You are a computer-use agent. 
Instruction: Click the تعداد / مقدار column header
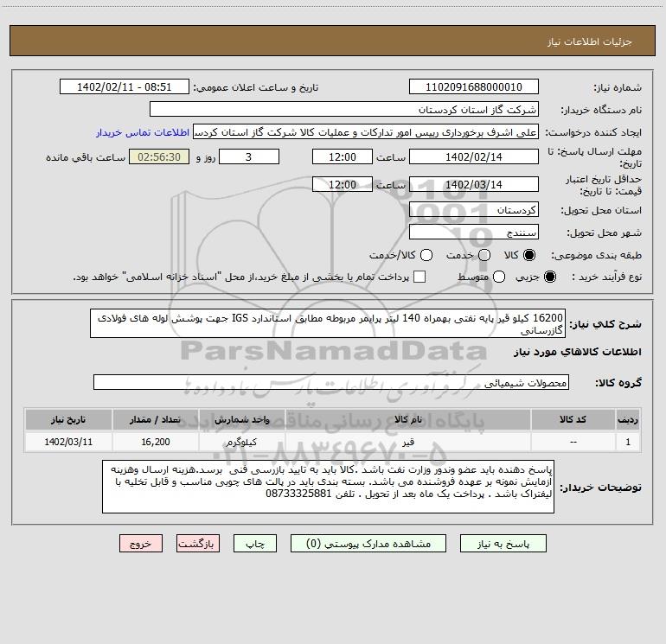(x=156, y=419)
